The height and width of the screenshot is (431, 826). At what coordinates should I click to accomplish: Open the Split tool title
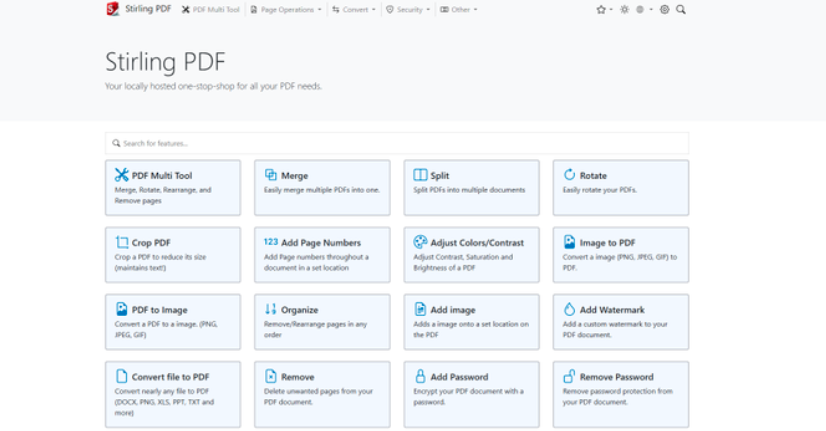(x=439, y=175)
